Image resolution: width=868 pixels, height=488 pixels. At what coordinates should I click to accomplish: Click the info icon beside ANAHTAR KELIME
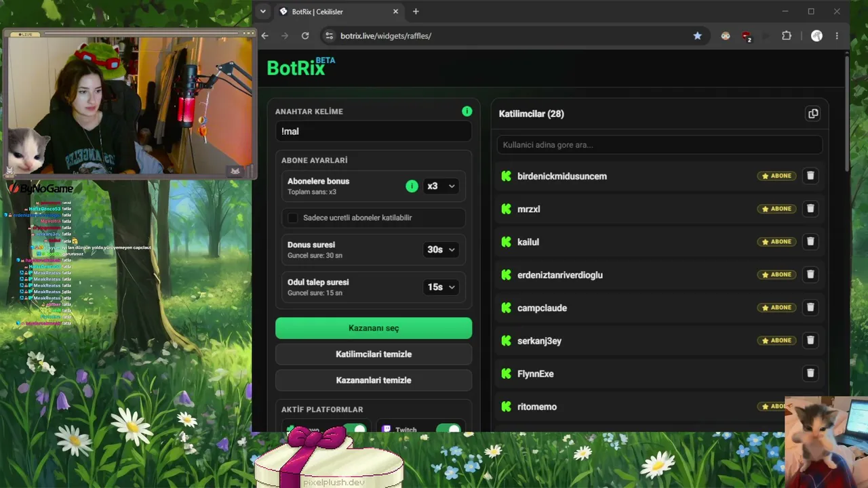pos(467,111)
